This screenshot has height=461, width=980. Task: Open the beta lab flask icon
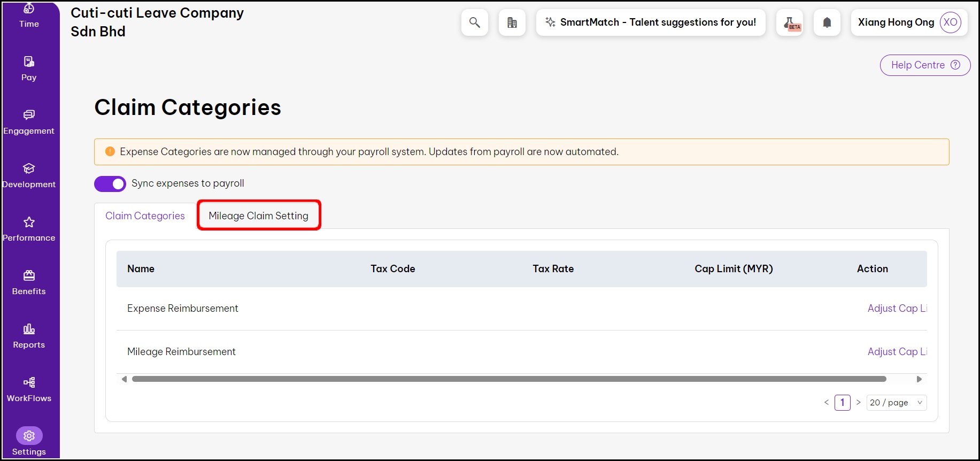click(790, 22)
